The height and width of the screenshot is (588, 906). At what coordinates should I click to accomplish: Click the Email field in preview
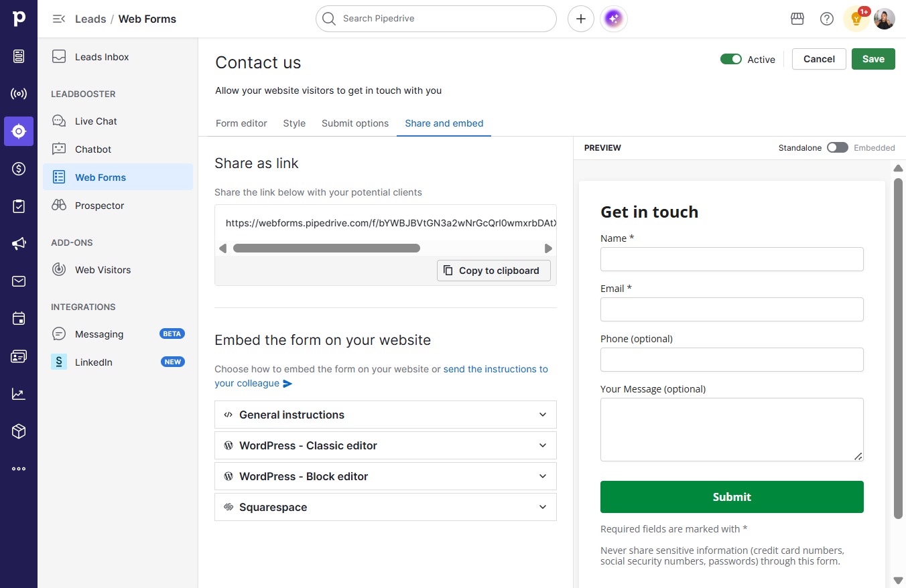732,309
